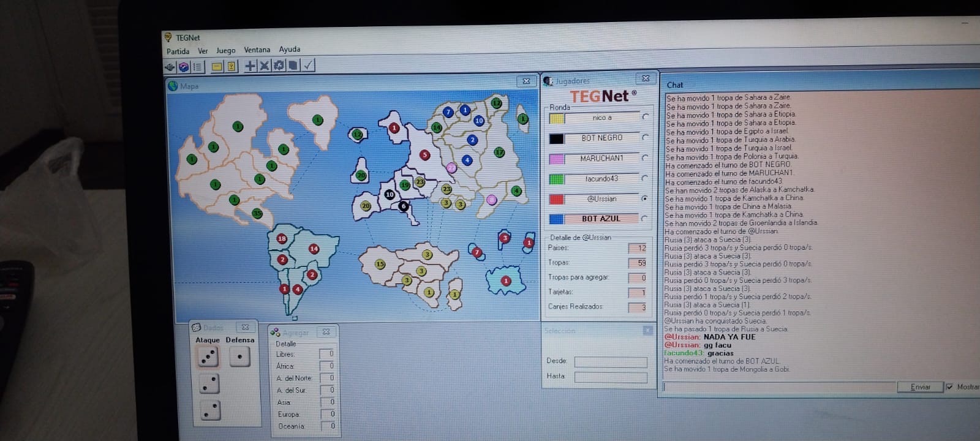Click the red @Urssian color swatch

pos(556,199)
